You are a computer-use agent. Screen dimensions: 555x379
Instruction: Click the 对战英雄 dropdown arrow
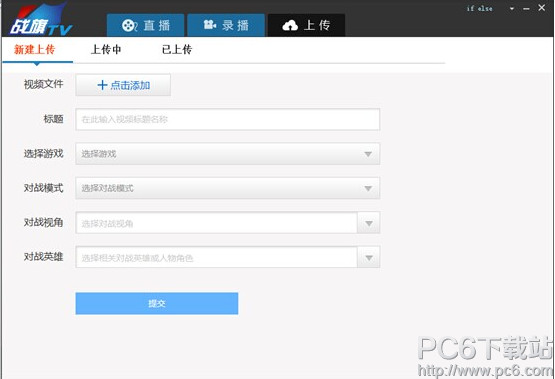pos(368,258)
